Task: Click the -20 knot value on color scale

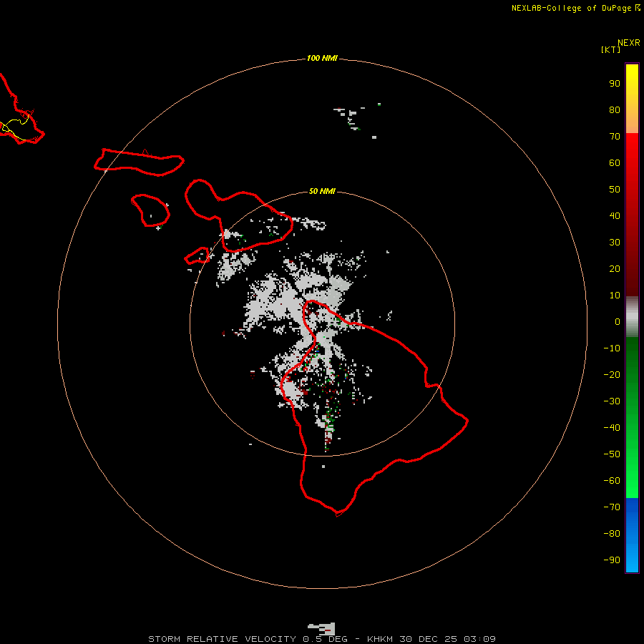Action: coord(612,375)
